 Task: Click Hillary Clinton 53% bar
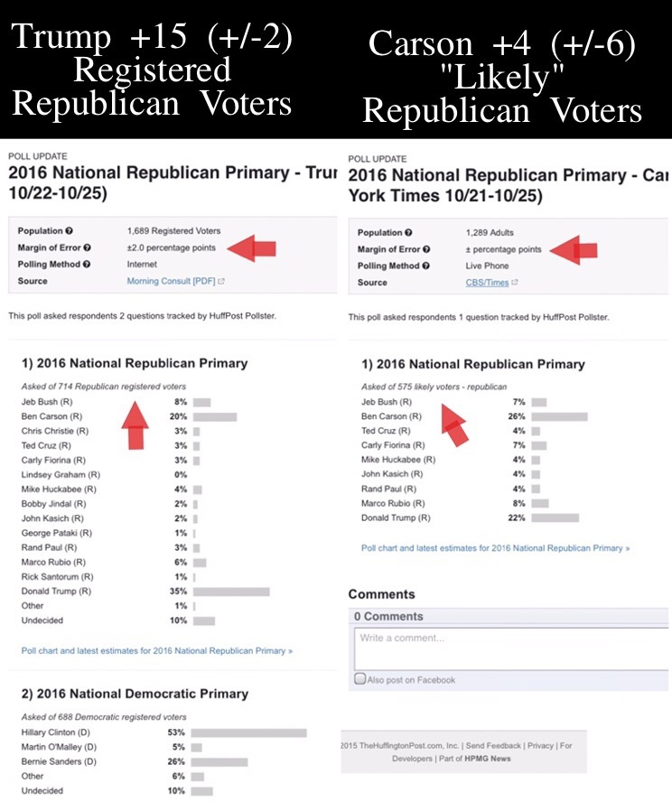click(248, 733)
